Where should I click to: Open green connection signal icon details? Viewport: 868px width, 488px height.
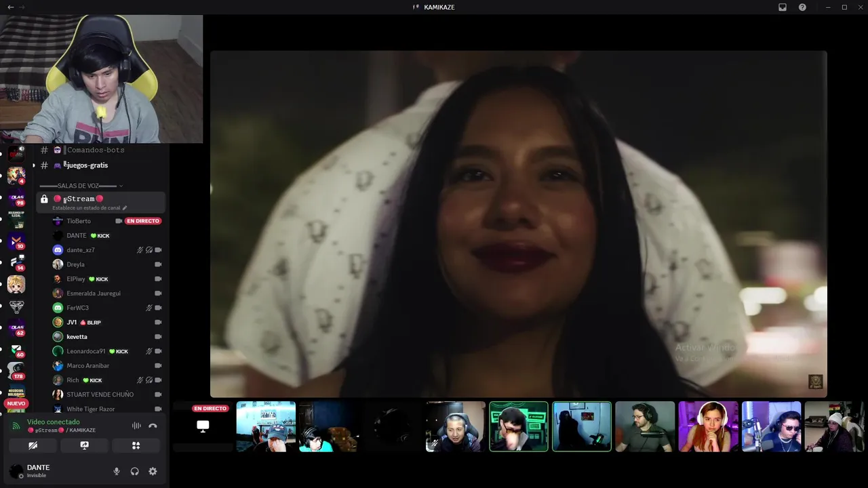pos(16,426)
